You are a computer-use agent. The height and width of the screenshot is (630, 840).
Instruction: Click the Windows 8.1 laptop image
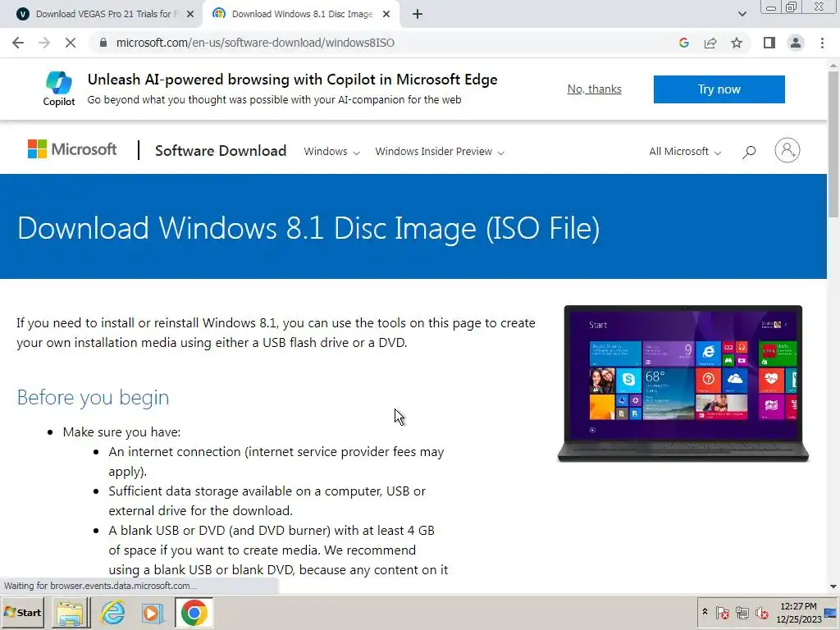(683, 384)
